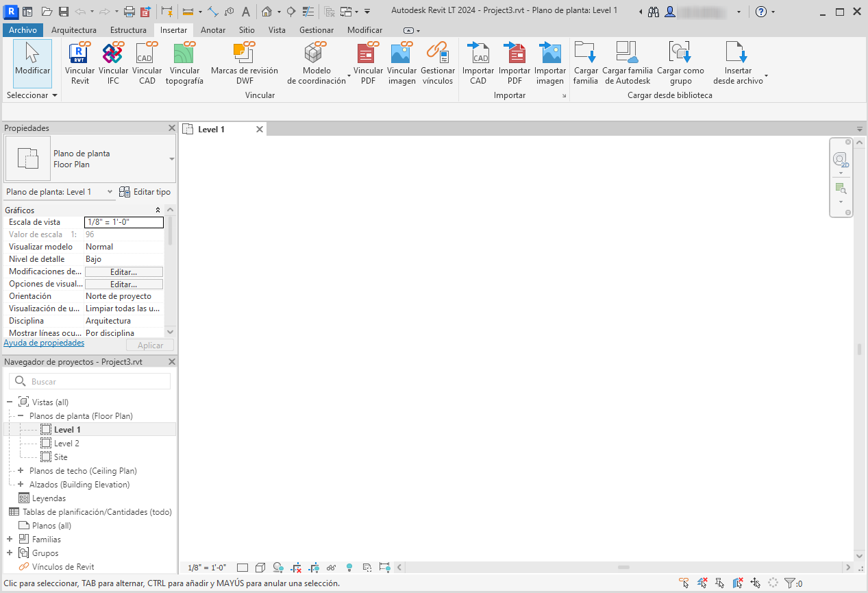Click the visual style cube icon

pyautogui.click(x=260, y=568)
